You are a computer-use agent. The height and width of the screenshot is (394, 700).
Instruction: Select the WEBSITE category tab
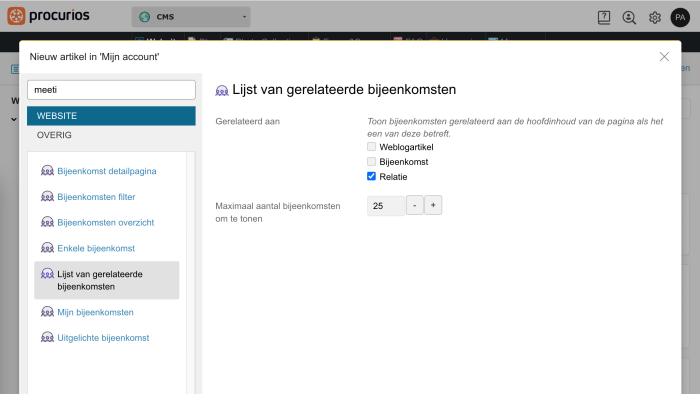click(111, 116)
